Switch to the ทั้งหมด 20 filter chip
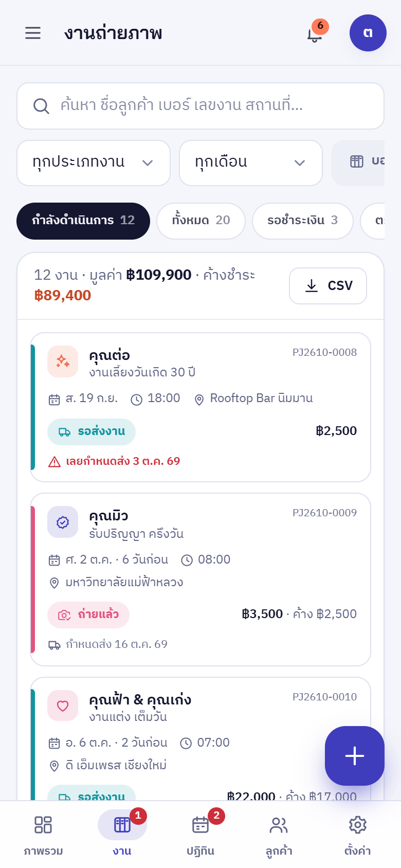401x868 pixels. tap(201, 221)
